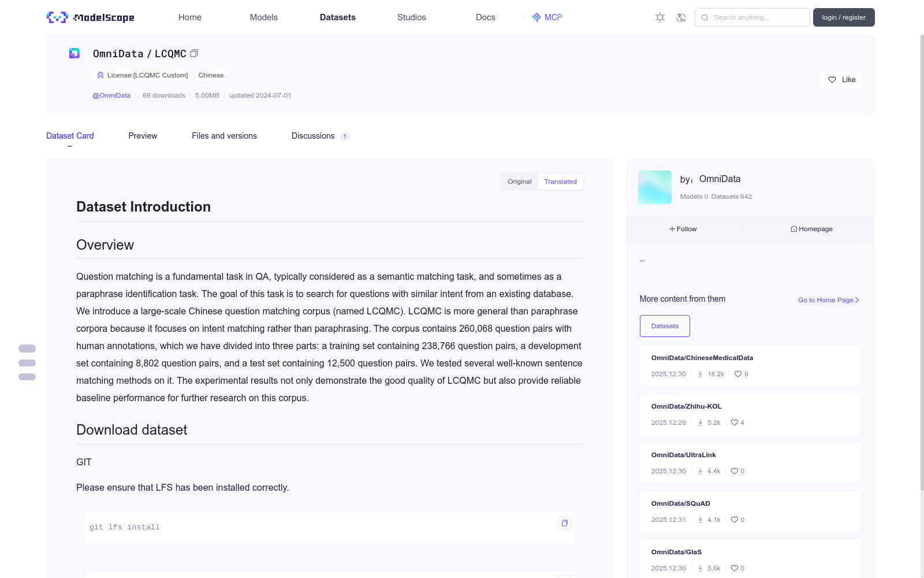Switch to Translated text view
This screenshot has width=924, height=578.
pos(560,181)
